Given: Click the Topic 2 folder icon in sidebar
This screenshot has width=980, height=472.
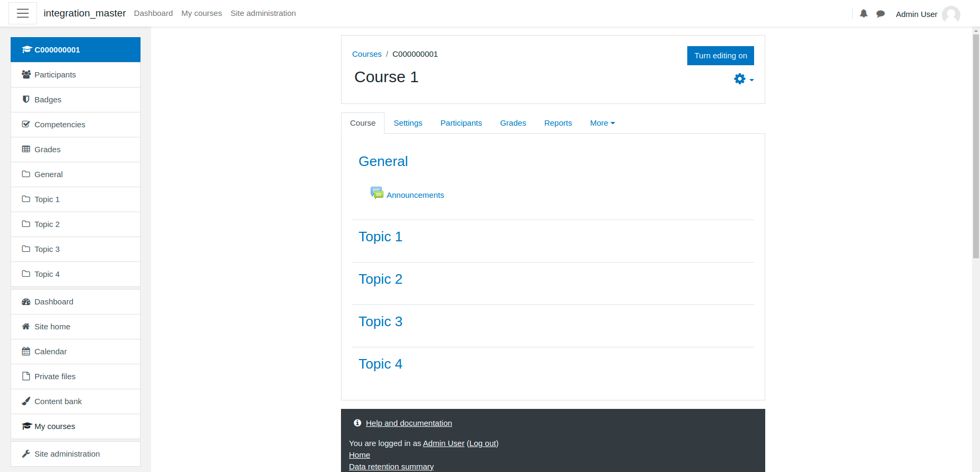Looking at the screenshot, I should [26, 224].
